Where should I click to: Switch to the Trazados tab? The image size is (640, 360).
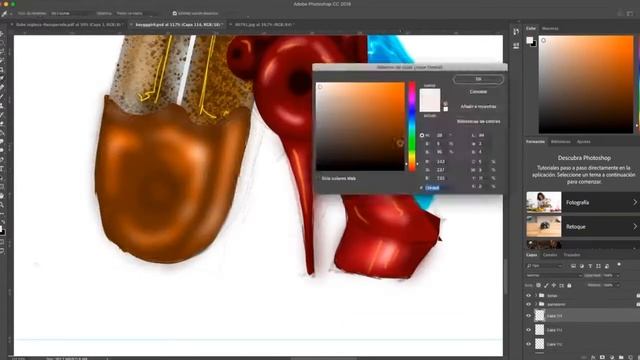(x=572, y=255)
